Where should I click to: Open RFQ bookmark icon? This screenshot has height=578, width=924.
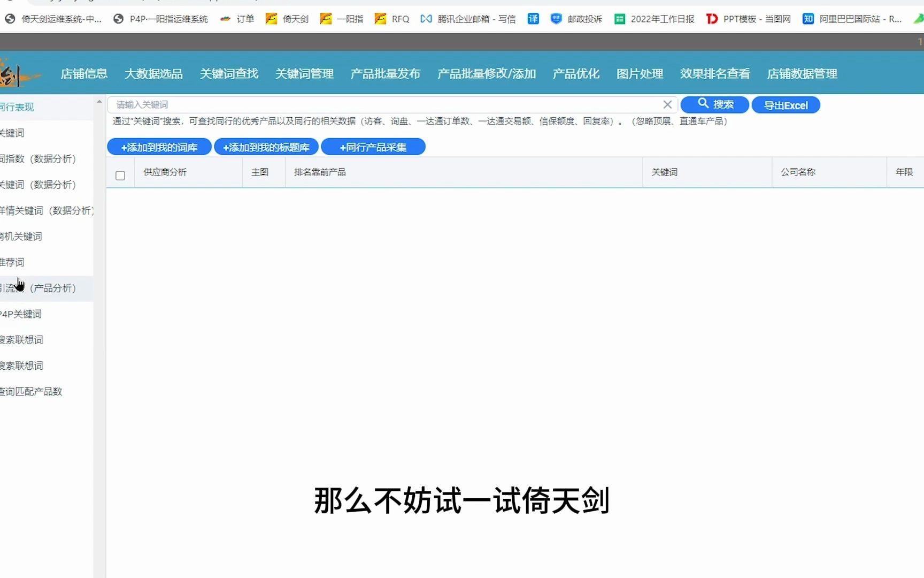point(380,19)
